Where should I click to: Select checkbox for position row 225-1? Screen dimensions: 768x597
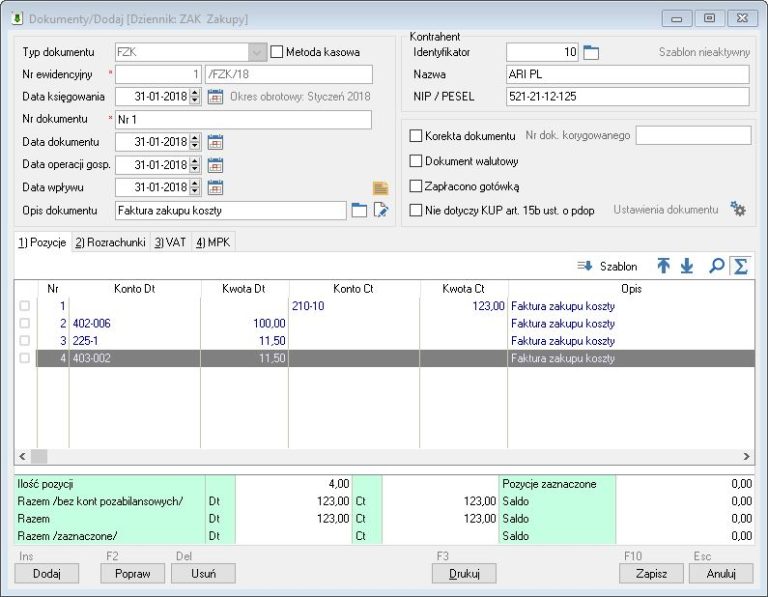point(24,340)
